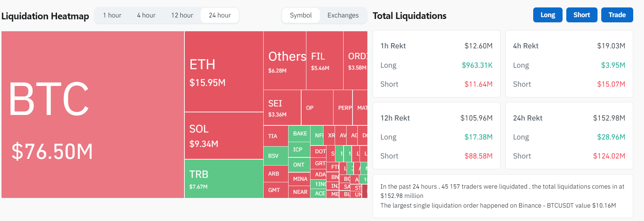644x221 pixels.
Task: Click the 1h Rekt summary card
Action: pyautogui.click(x=436, y=64)
